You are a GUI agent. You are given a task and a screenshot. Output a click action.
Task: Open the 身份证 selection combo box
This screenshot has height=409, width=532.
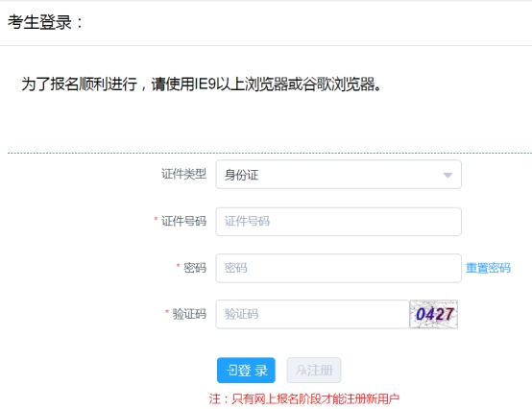[339, 175]
